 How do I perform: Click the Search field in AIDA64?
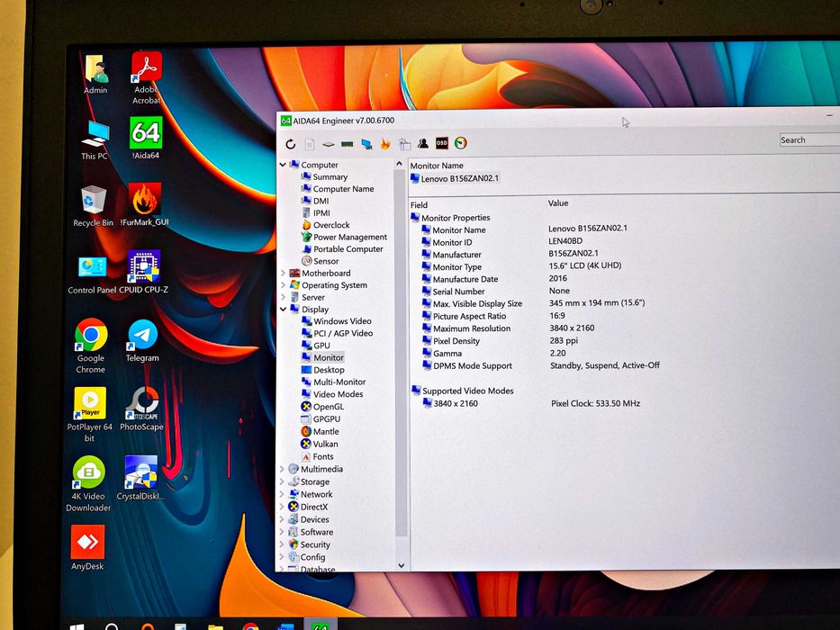pyautogui.click(x=809, y=139)
